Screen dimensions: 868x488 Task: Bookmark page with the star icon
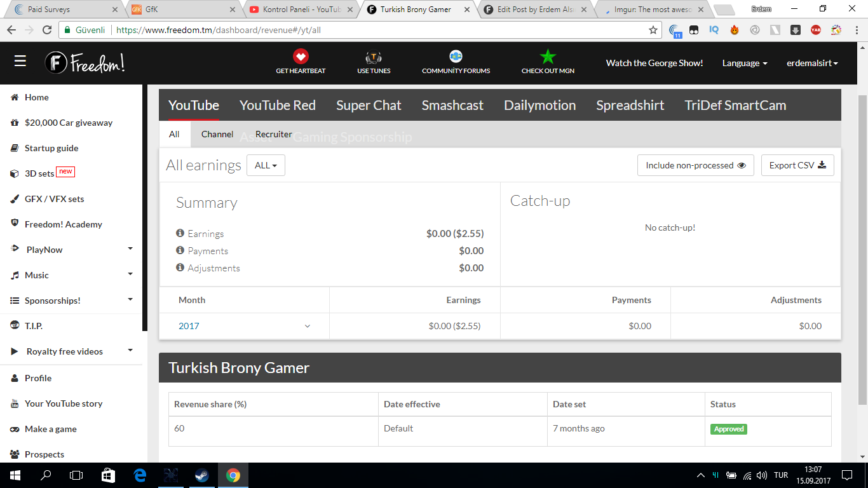[x=653, y=30]
